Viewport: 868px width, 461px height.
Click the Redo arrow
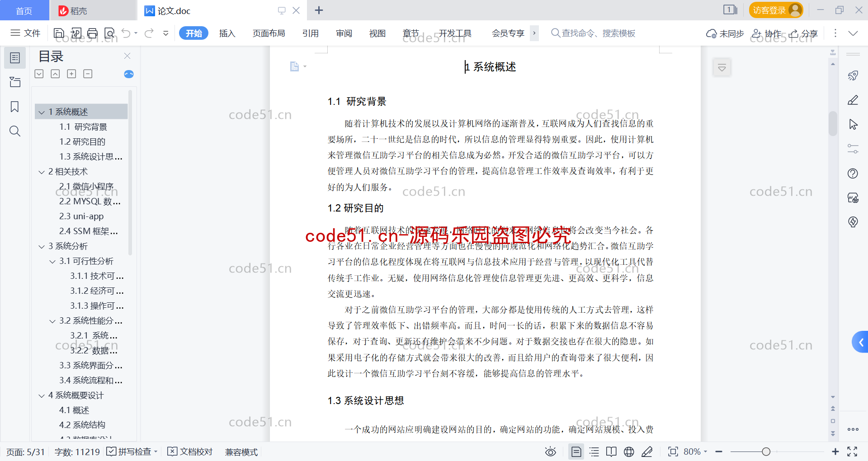[149, 33]
